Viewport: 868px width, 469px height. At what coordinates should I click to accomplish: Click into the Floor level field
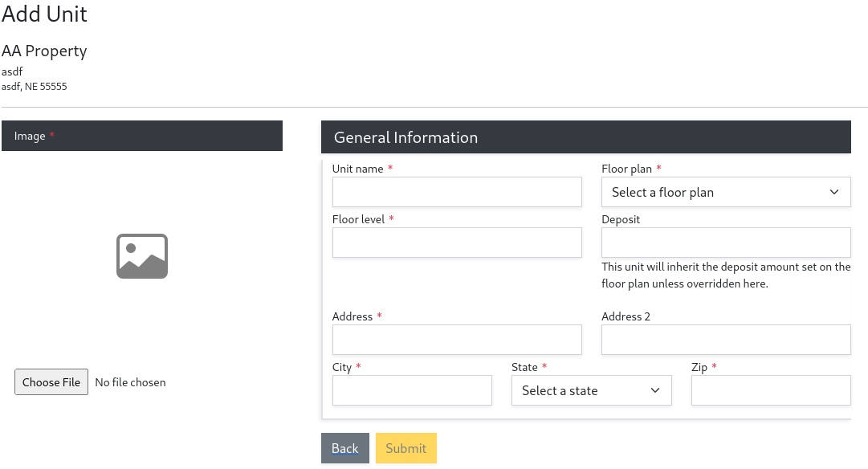click(456, 243)
